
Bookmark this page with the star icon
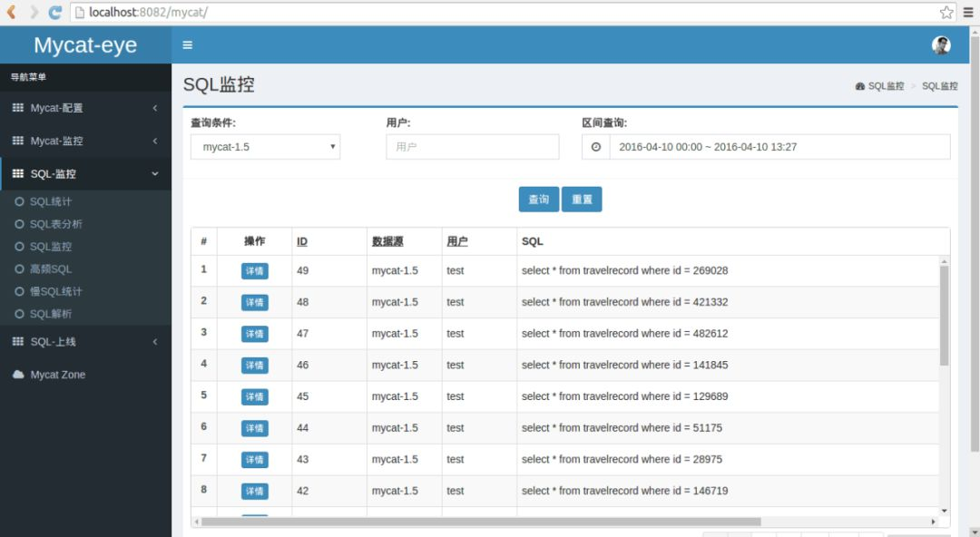tap(946, 12)
